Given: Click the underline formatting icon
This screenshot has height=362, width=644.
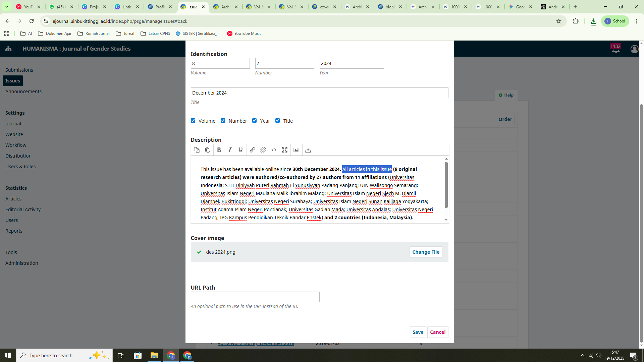Looking at the screenshot, I should (240, 150).
